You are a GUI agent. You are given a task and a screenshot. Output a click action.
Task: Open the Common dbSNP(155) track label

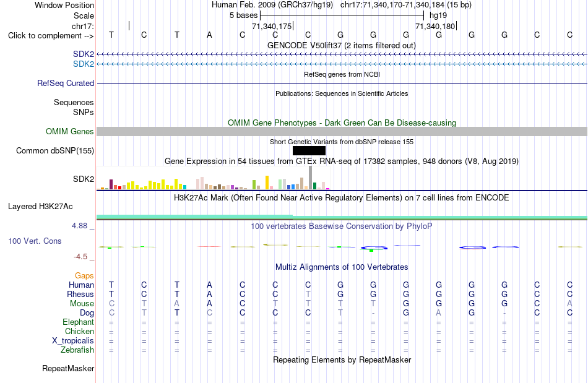(54, 150)
